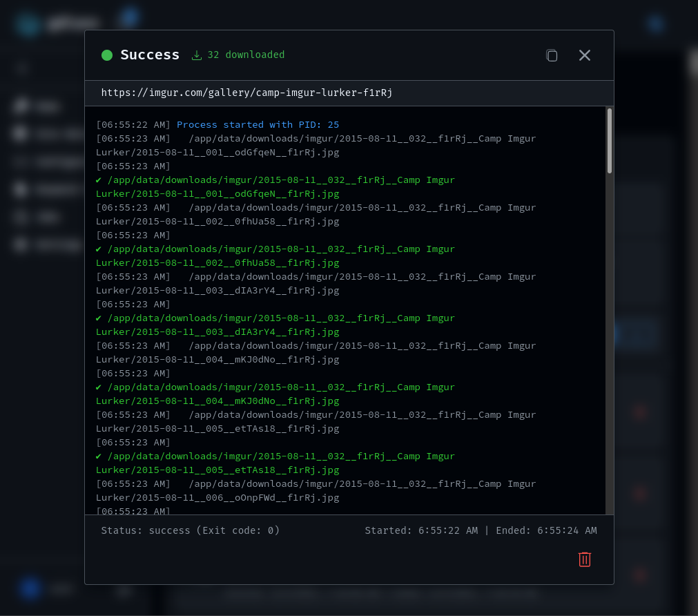
Task: Click the green checkmark for file 005 etTAs18
Action: click(x=99, y=456)
